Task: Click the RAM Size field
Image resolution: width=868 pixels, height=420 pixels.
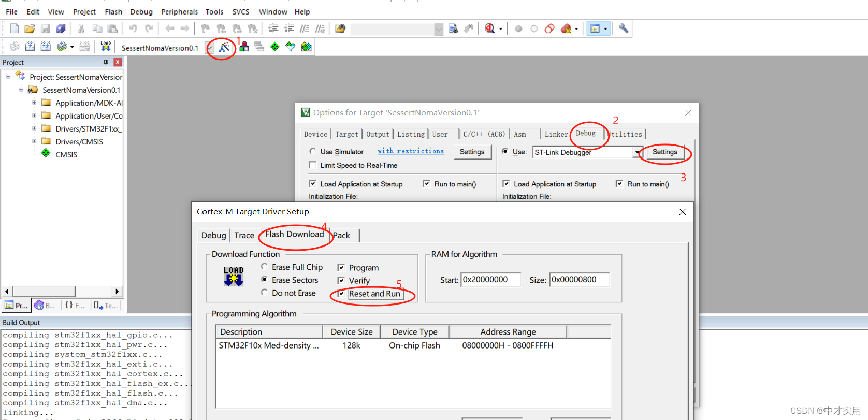Action: click(579, 280)
